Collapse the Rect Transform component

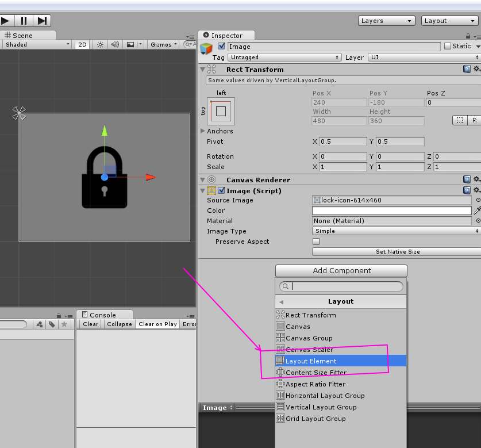202,70
